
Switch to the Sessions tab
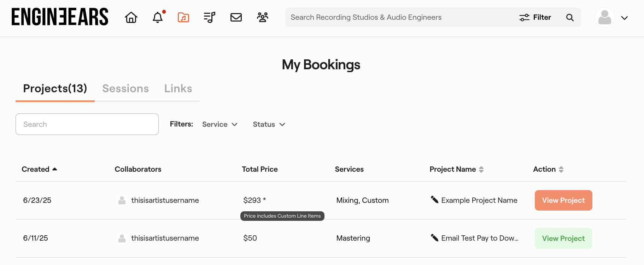(125, 88)
